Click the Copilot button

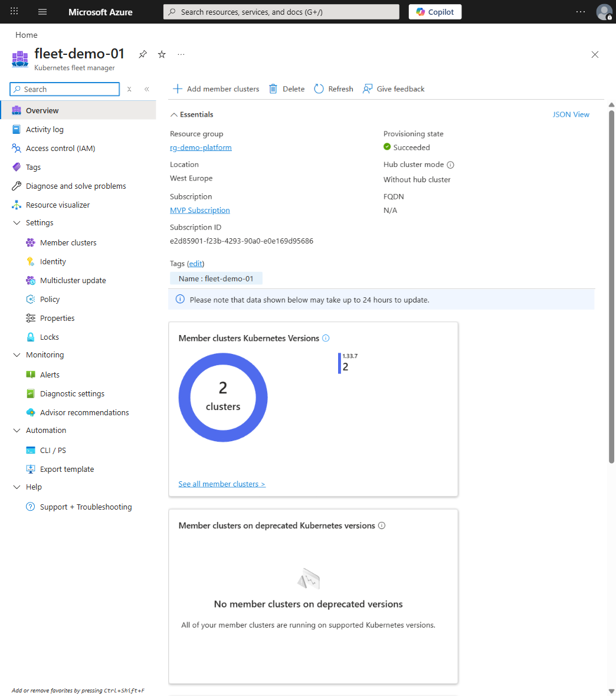coord(435,12)
